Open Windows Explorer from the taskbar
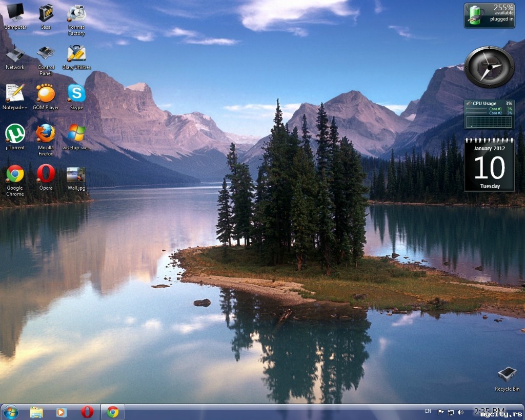 pyautogui.click(x=36, y=412)
